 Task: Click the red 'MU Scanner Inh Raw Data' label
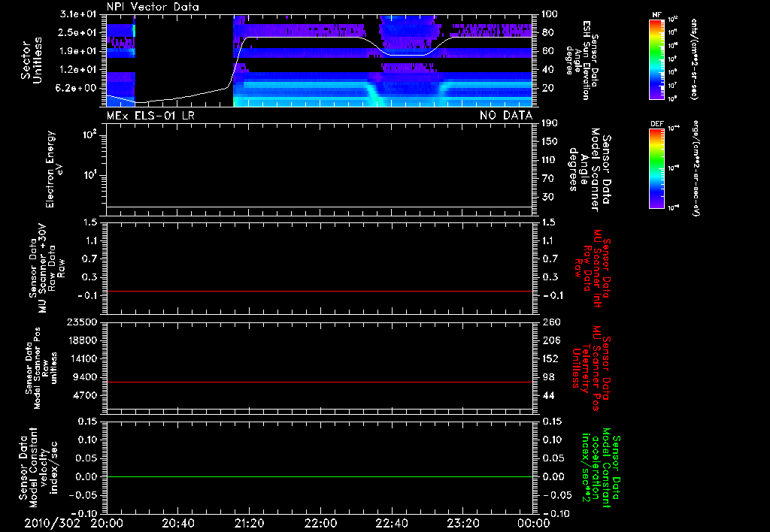coord(593,268)
